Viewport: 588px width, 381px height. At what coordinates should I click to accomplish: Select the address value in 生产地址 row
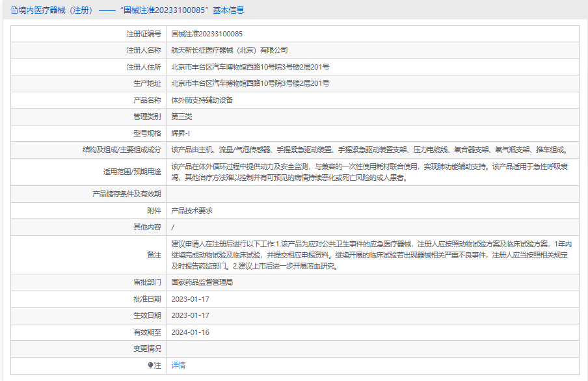(250, 83)
